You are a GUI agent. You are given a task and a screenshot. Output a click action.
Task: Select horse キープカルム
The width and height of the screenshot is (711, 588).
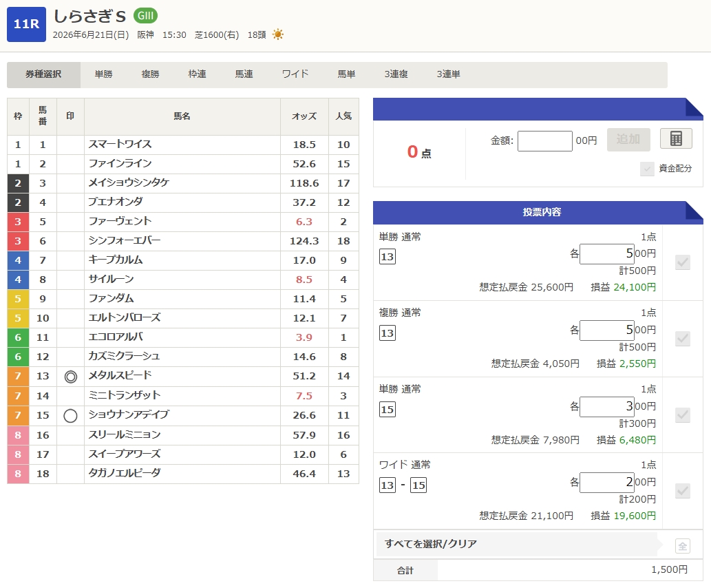coord(116,260)
